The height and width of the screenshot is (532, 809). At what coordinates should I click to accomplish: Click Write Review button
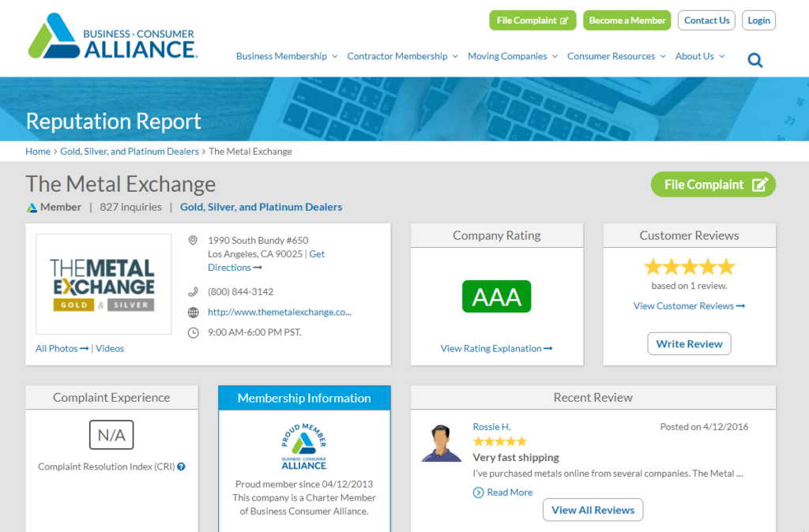coord(689,344)
